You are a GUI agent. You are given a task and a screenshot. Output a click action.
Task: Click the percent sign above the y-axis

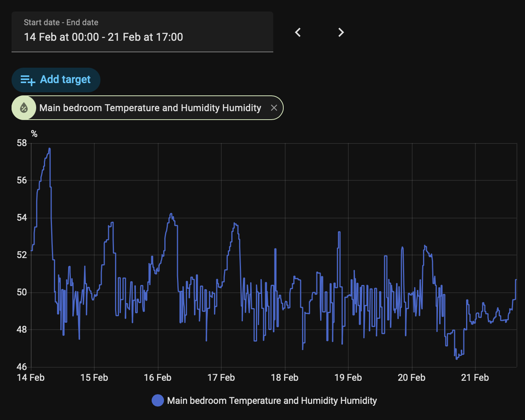pyautogui.click(x=34, y=133)
